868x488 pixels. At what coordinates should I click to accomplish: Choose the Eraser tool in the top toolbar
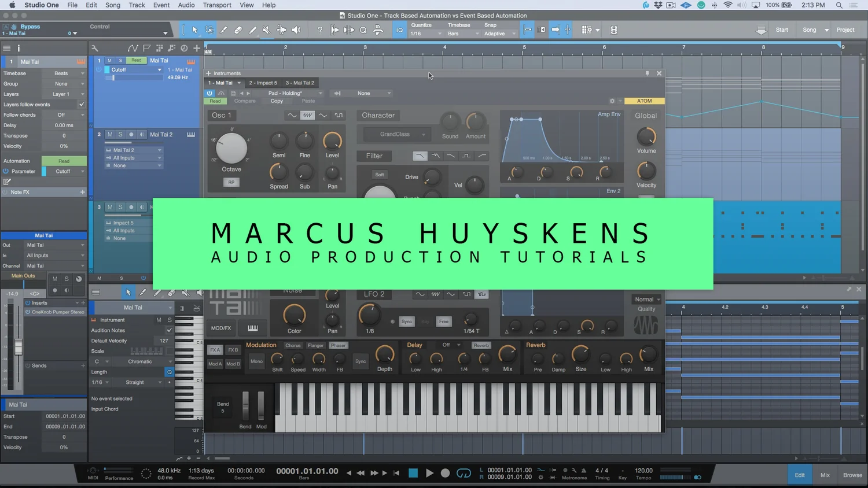click(238, 30)
